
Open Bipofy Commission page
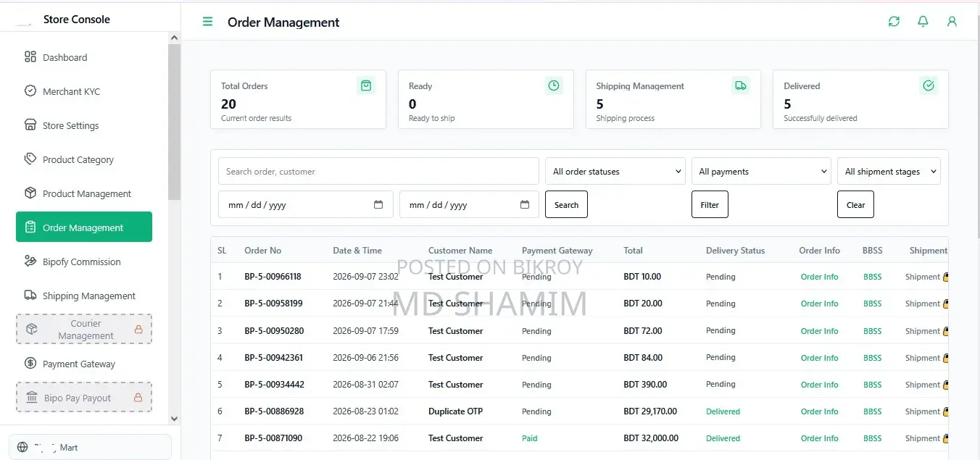84,262
